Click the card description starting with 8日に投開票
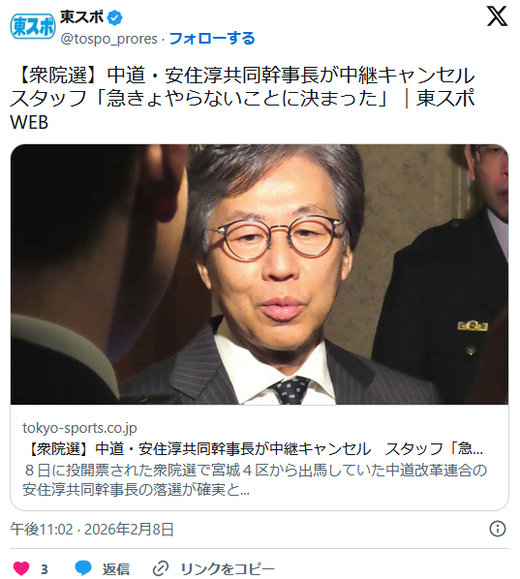 [x=255, y=480]
